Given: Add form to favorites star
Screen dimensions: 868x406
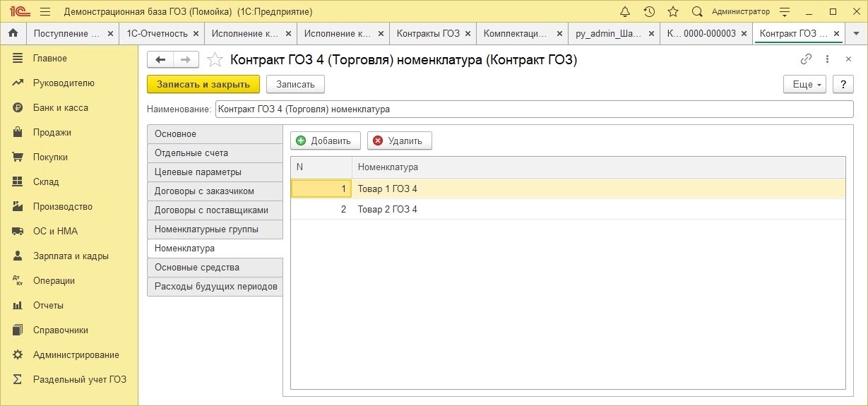Looking at the screenshot, I should click(x=215, y=60).
